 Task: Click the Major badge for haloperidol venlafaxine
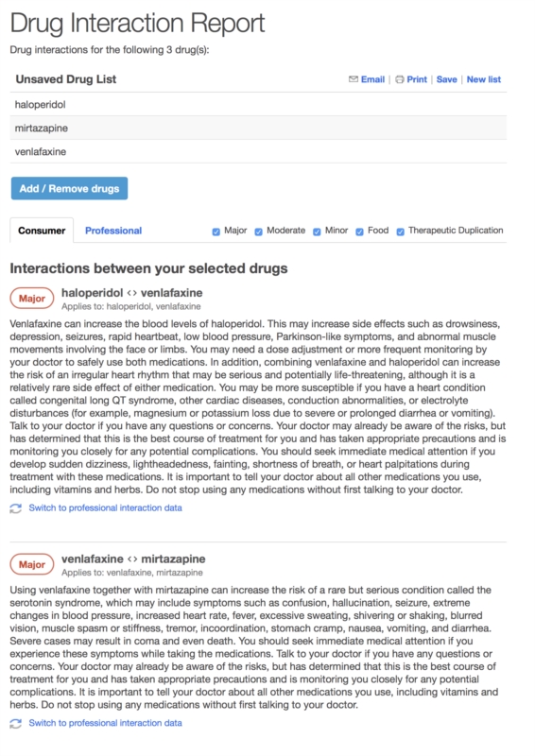click(x=32, y=299)
